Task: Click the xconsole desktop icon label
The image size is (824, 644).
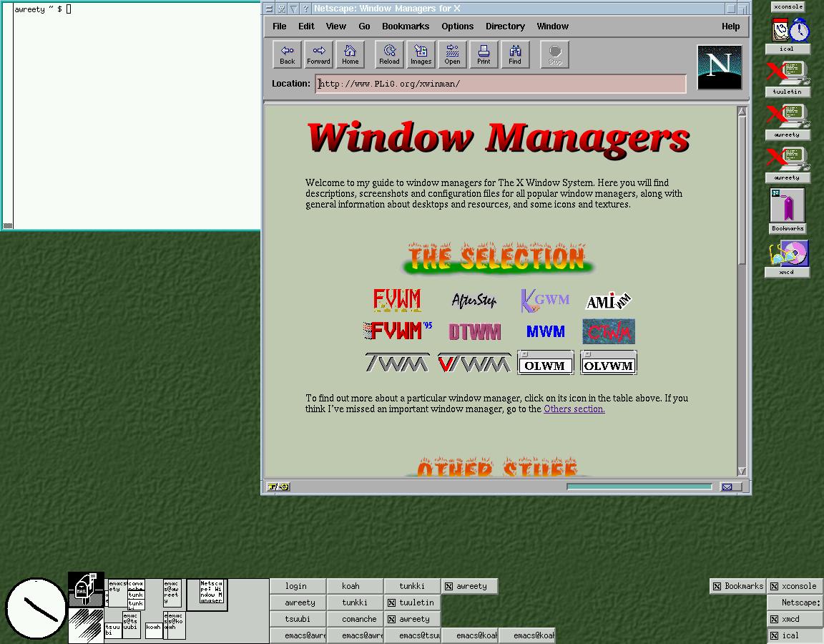Action: click(x=788, y=7)
